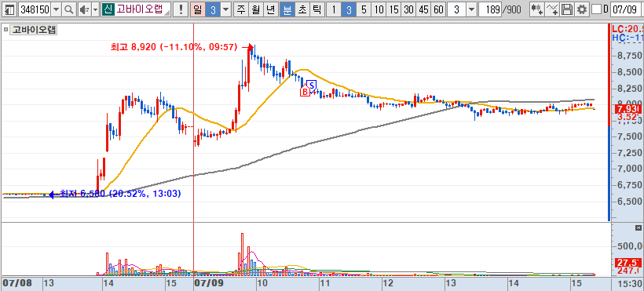Toggle the side panel icon at toolbar start
This screenshot has width=644, height=291.
point(10,9)
